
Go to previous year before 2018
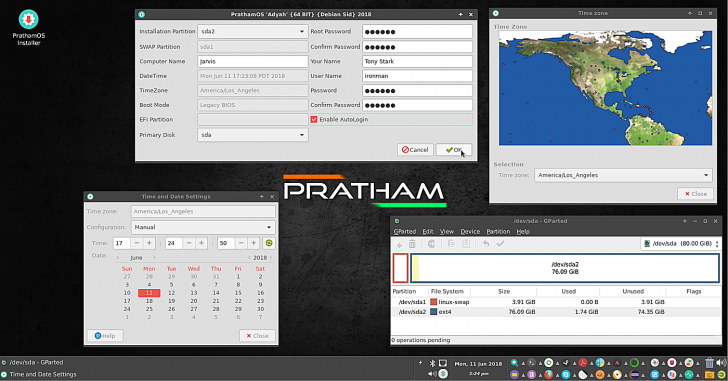pyautogui.click(x=249, y=258)
